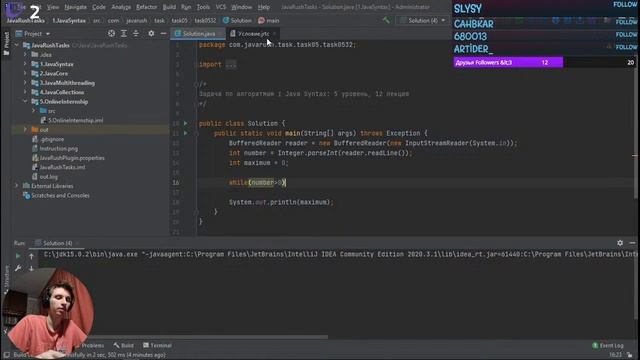Open the Terminal tool window
Screen dimensions: 640x360
click(x=157, y=345)
